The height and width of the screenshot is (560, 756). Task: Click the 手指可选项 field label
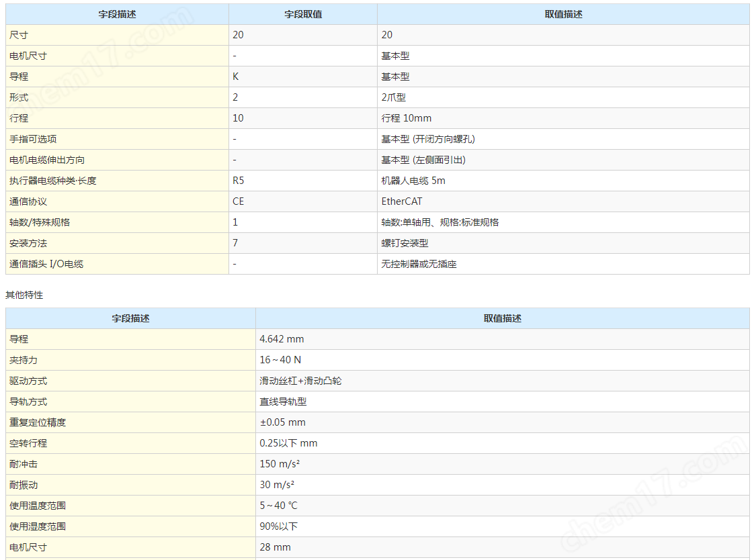[x=33, y=139]
